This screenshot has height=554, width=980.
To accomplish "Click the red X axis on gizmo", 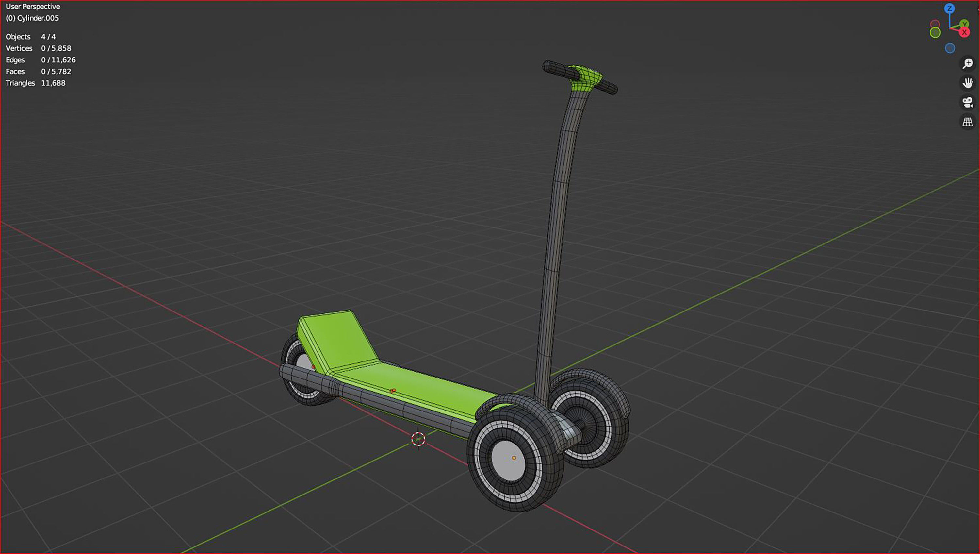I will (964, 32).
